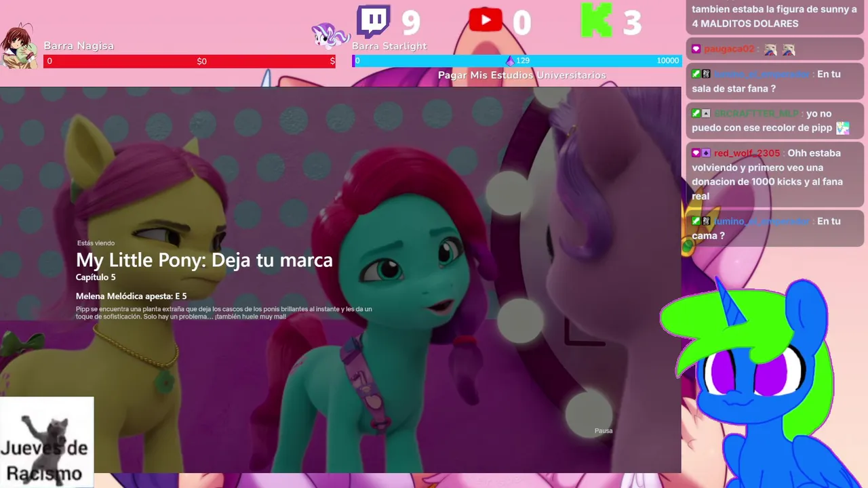Viewport: 868px width, 488px height.
Task: Click the '129' value on the blue bar
Action: 523,61
